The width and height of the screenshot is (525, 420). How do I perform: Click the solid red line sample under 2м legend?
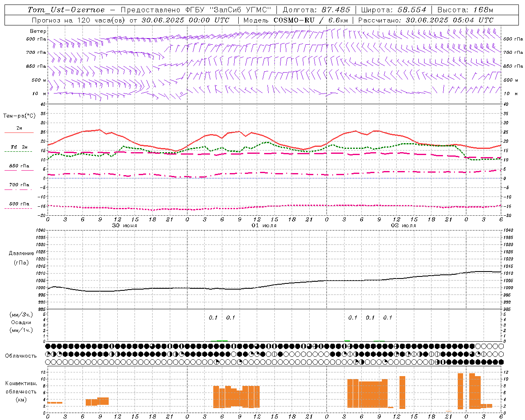[x=19, y=133]
